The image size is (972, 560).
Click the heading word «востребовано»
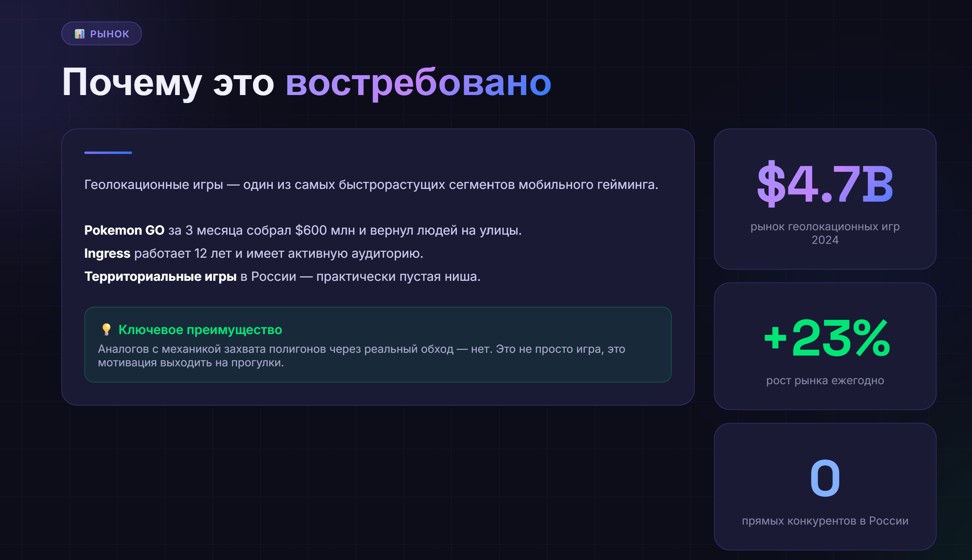point(418,83)
